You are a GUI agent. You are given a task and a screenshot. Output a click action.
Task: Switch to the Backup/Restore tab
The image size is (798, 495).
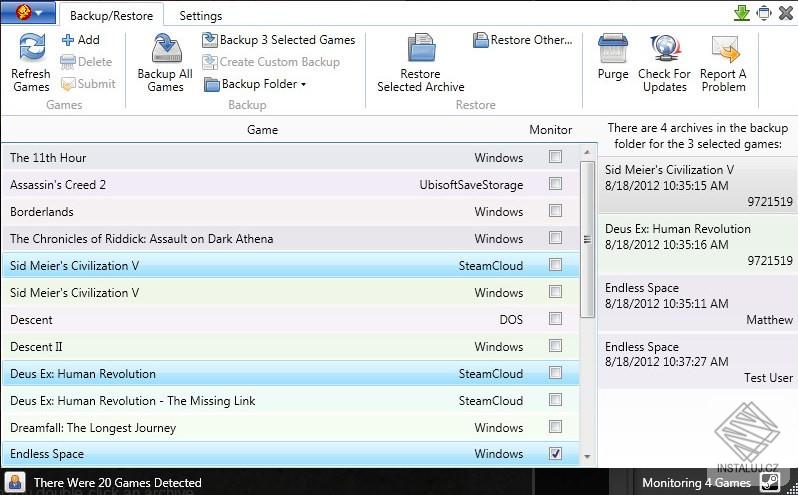[x=111, y=16]
